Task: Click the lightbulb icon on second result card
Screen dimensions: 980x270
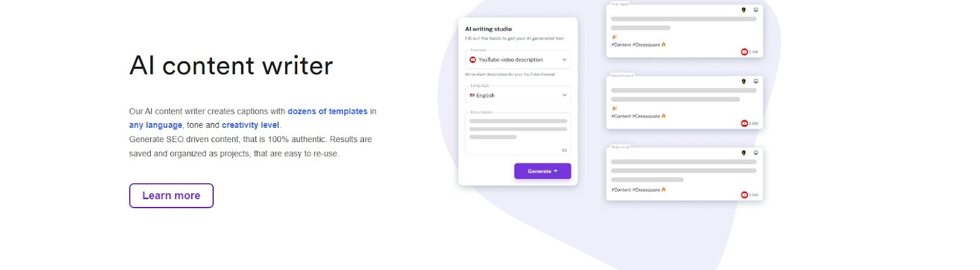Action: [744, 81]
